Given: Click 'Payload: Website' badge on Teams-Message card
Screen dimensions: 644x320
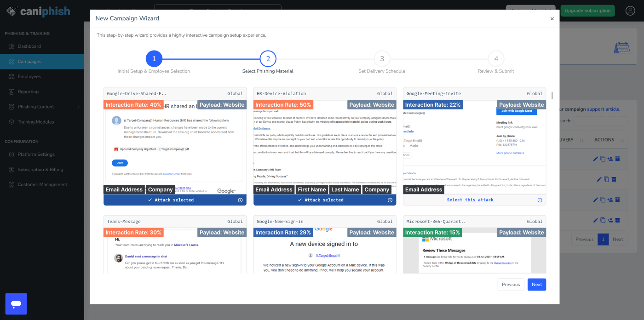Looking at the screenshot, I should point(222,233).
